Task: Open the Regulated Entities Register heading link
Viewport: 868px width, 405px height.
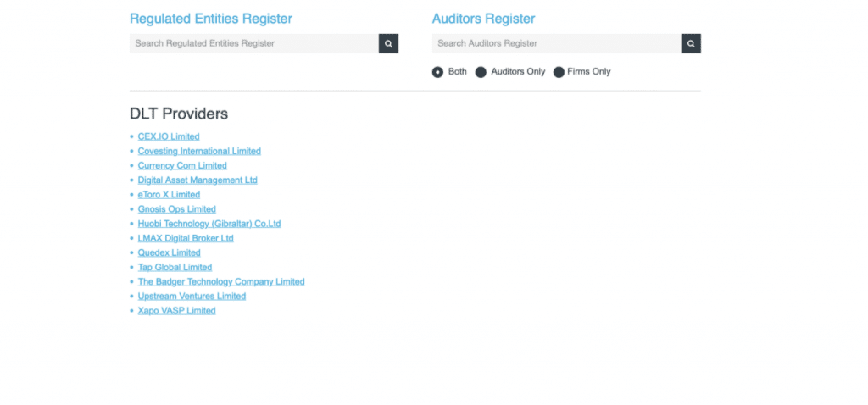Action: 211,19
